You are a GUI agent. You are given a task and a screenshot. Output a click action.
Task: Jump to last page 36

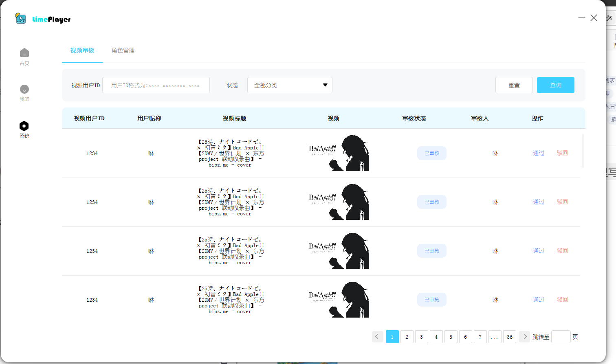tap(510, 337)
